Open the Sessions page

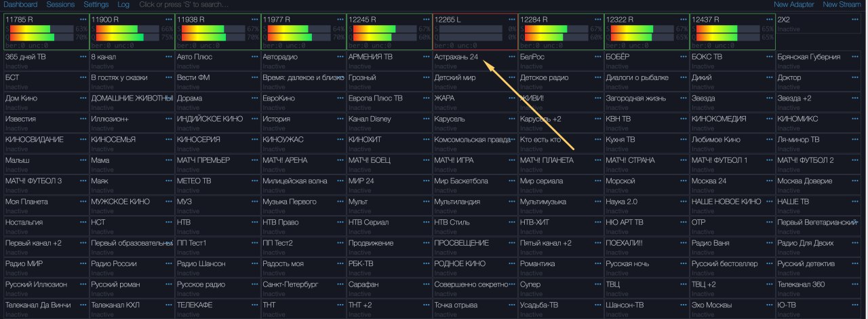pos(61,4)
